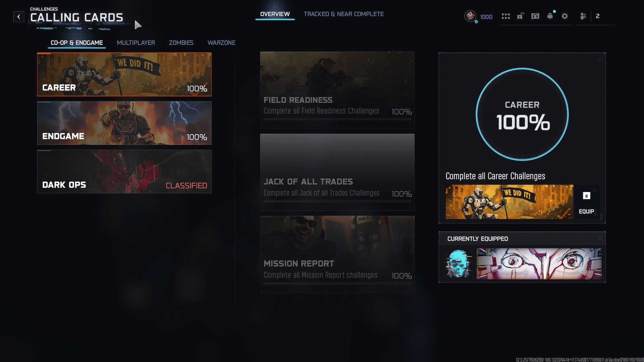Open the Warzone tab
Screen dimensions: 644x362
221,43
